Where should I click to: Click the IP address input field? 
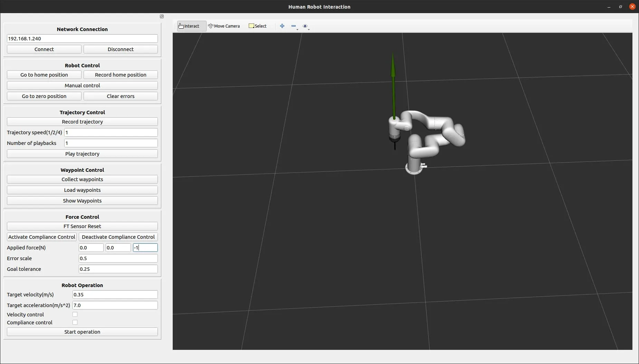(x=82, y=39)
